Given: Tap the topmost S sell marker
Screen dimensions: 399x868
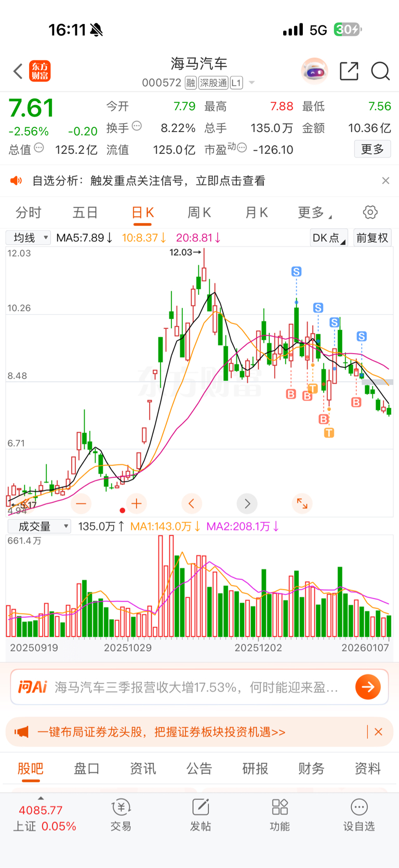Looking at the screenshot, I should click(x=296, y=271).
